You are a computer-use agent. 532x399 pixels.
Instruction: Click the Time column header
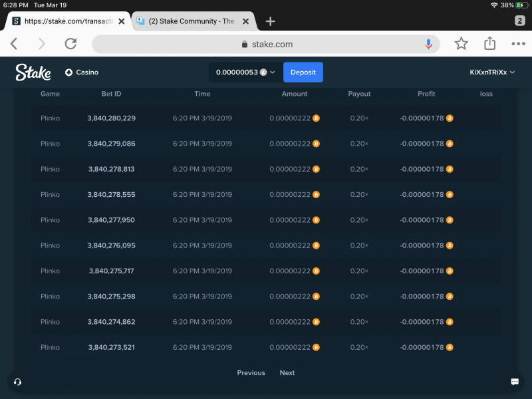(x=202, y=94)
